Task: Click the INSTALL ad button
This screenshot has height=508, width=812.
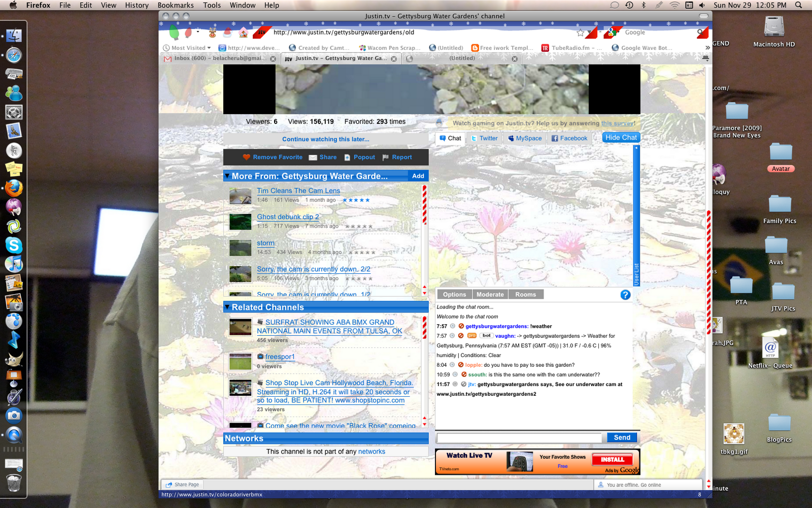Action: click(x=612, y=459)
